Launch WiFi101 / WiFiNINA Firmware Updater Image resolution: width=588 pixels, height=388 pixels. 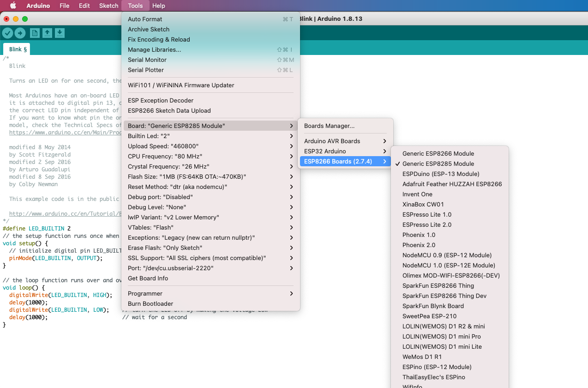pyautogui.click(x=210, y=85)
